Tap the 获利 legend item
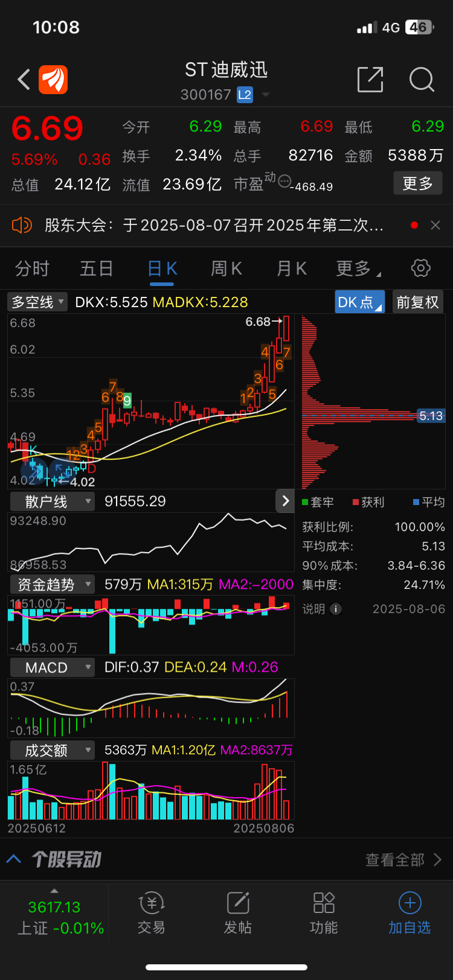Viewport: 453px width, 980px height. pyautogui.click(x=368, y=502)
